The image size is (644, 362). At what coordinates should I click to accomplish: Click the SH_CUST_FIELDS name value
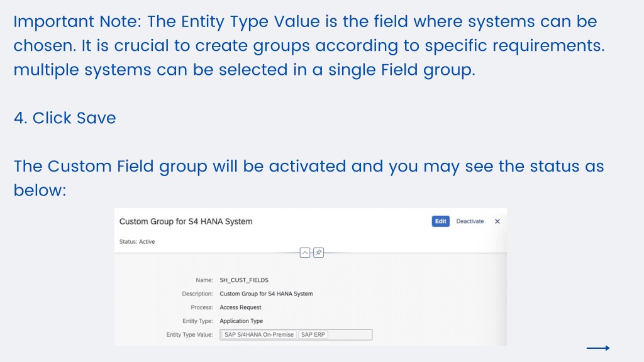[244, 280]
